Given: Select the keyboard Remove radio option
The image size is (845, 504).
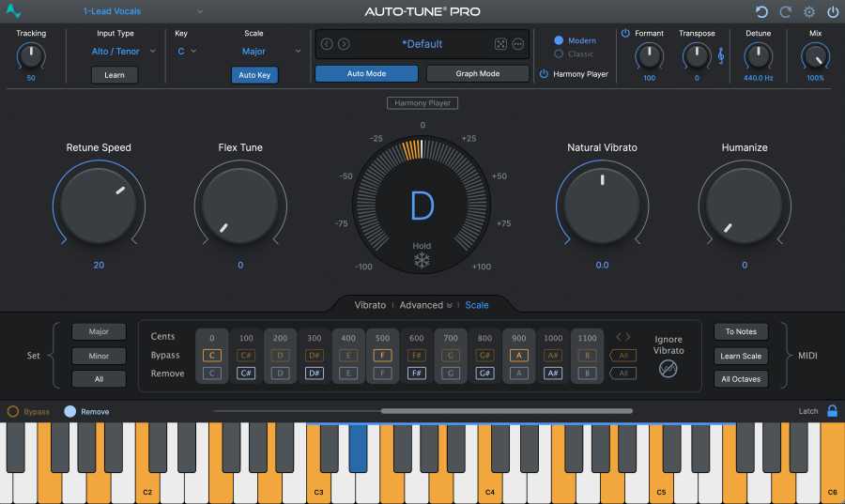Looking at the screenshot, I should coord(70,411).
